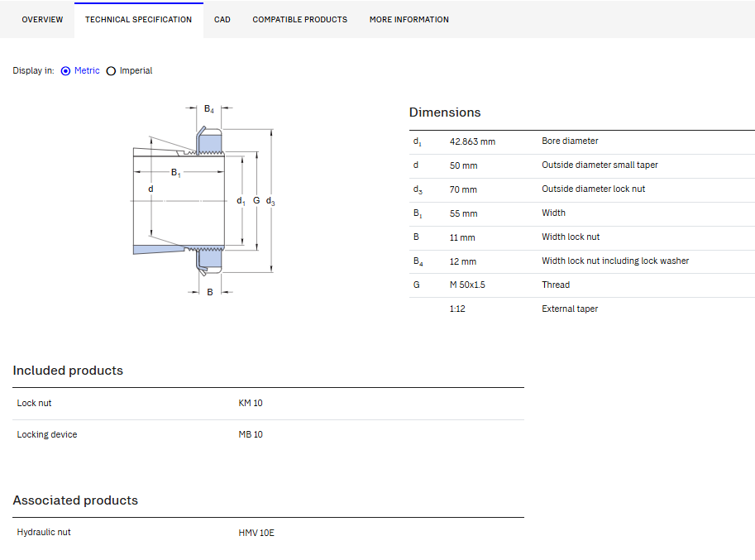
Task: Click the 'Lock nut' row label
Action: tap(34, 403)
